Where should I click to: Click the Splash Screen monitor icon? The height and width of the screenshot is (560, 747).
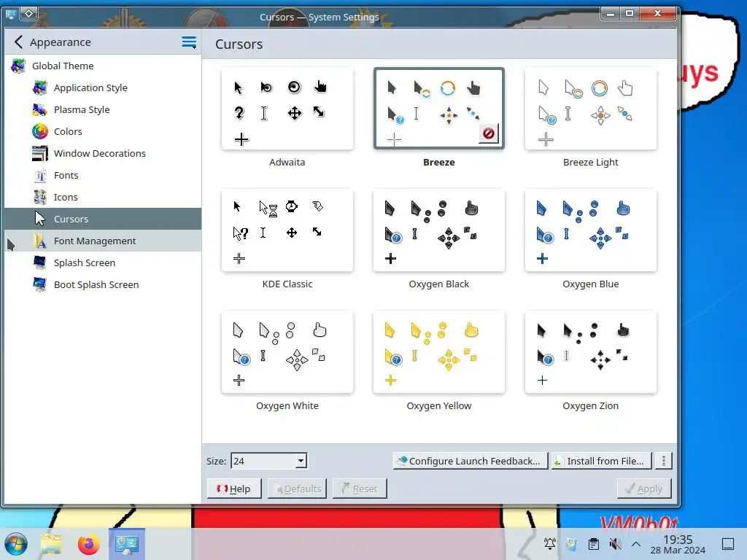40,262
